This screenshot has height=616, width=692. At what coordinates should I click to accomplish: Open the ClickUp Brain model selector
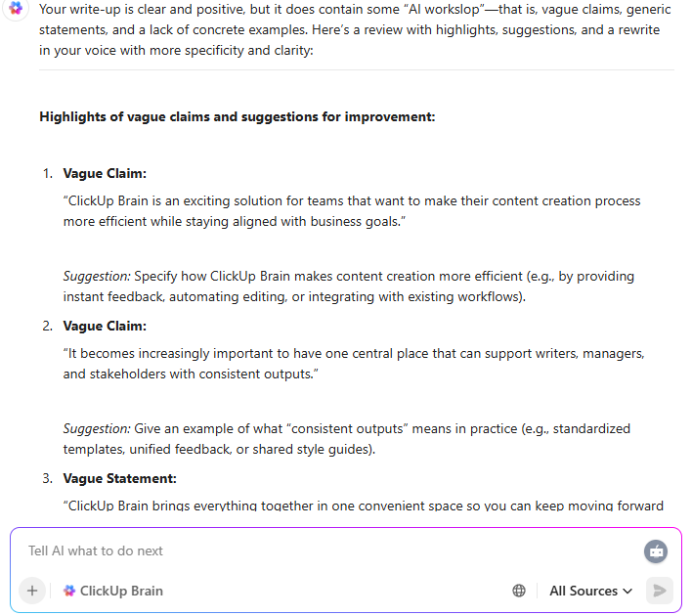113,591
